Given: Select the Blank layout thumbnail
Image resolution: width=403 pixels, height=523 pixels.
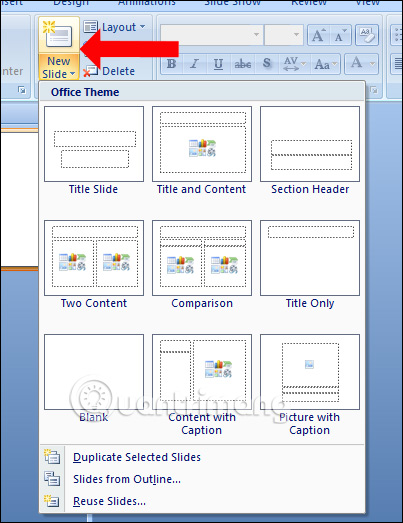Looking at the screenshot, I should point(94,372).
